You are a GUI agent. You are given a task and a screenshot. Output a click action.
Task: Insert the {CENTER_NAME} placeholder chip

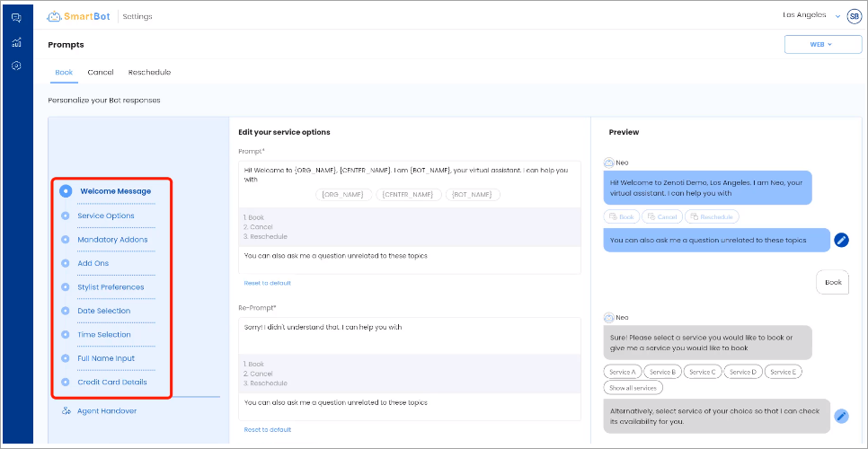click(409, 195)
